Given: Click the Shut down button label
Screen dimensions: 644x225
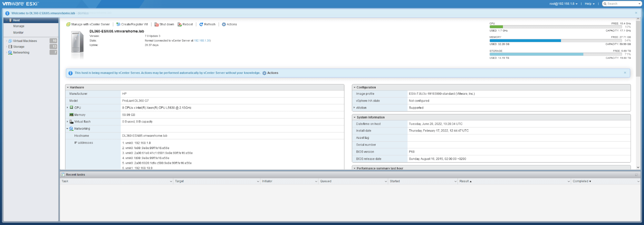Looking at the screenshot, I should (167, 24).
